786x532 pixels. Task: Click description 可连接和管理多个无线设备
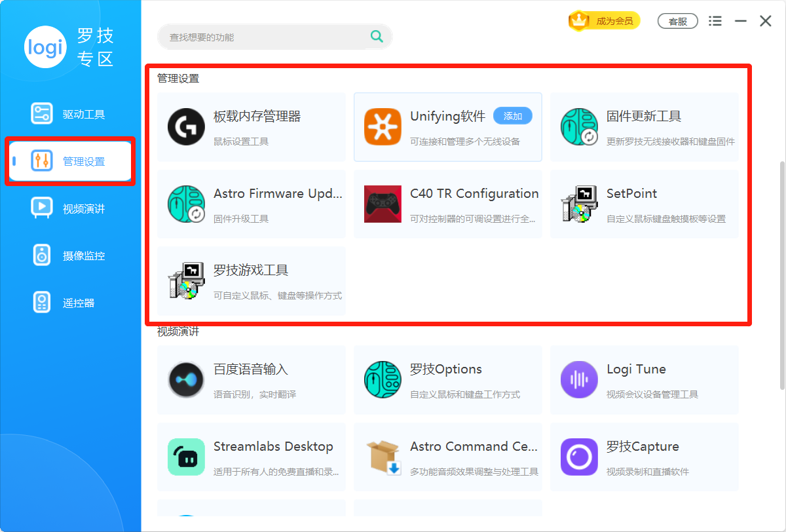[465, 142]
